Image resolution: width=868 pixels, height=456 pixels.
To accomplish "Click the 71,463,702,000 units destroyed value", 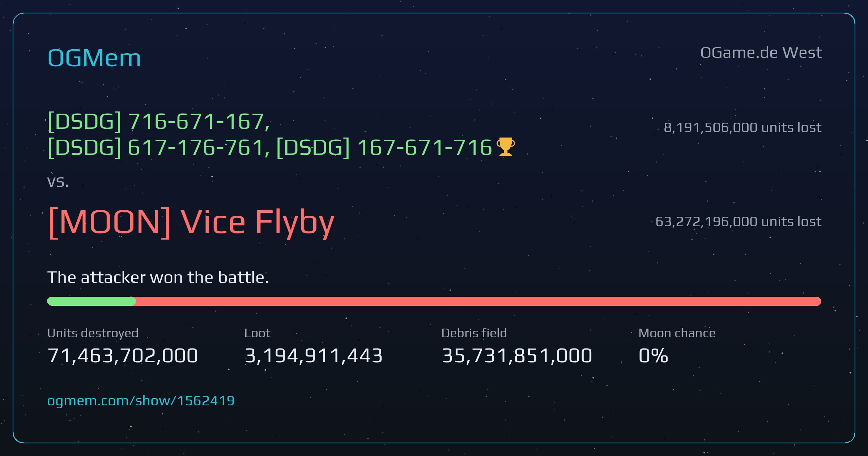I will [123, 355].
